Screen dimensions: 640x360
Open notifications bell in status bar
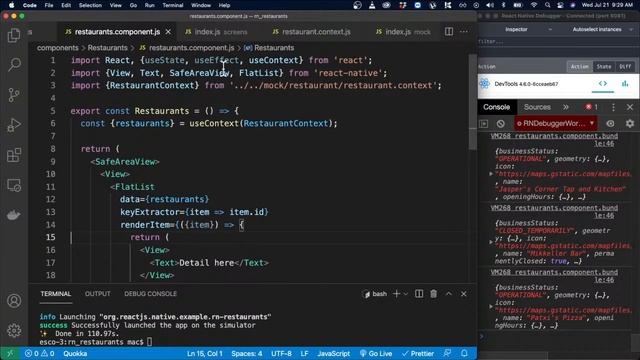[x=464, y=353]
